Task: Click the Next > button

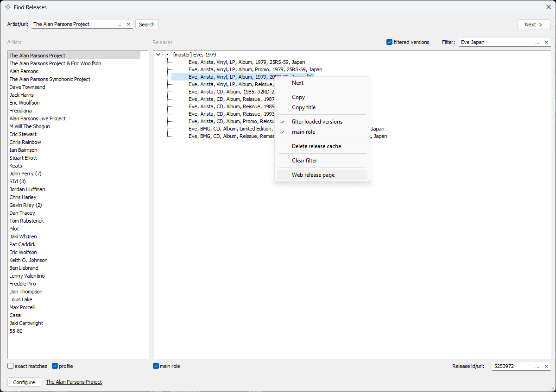Action: pos(534,25)
